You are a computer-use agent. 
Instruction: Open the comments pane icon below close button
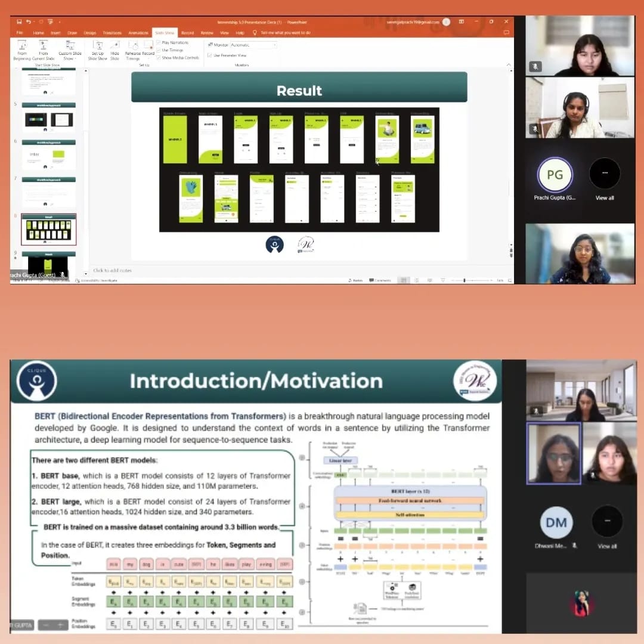tap(506, 32)
